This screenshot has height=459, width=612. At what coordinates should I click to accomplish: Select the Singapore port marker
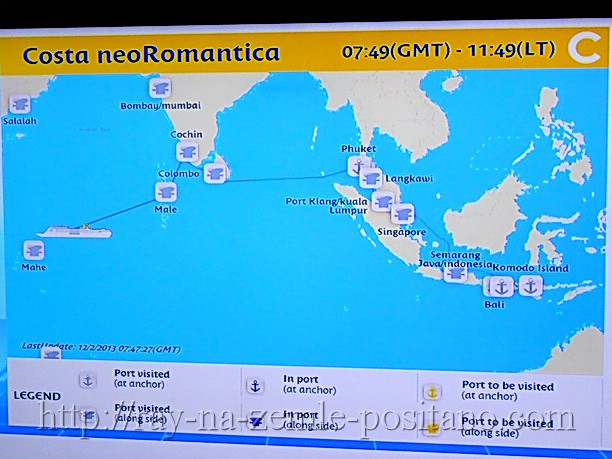tap(402, 214)
